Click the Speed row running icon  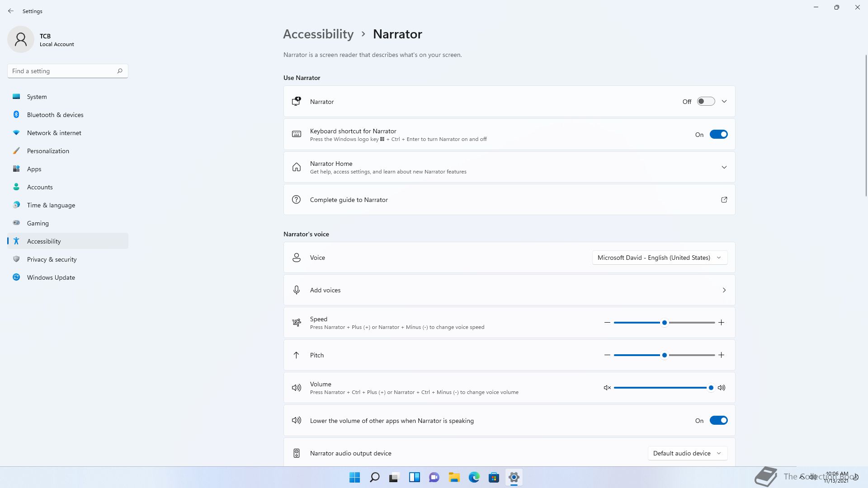[297, 323]
